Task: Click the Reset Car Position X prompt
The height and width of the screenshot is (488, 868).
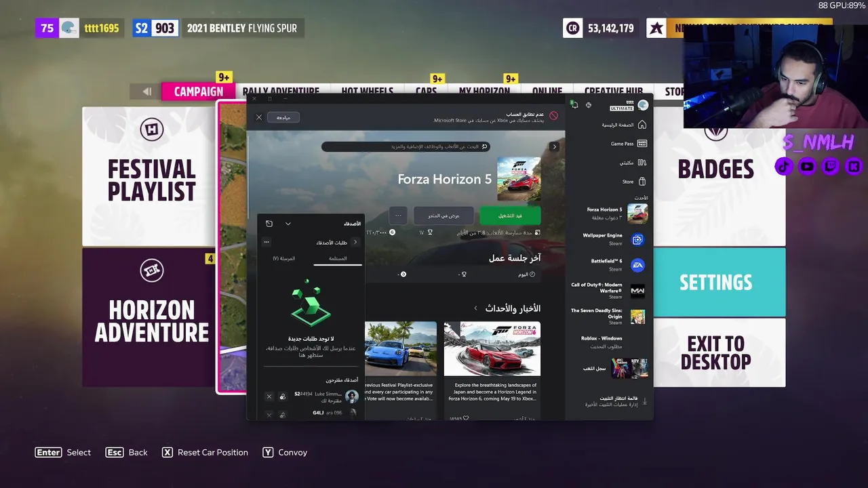Action: [x=205, y=452]
